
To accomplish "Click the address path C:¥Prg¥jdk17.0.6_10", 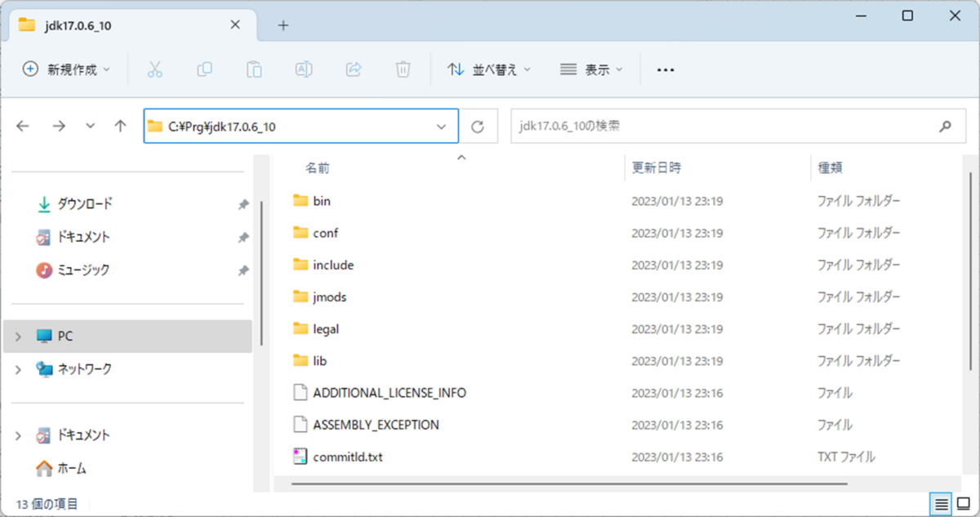I will coord(222,127).
